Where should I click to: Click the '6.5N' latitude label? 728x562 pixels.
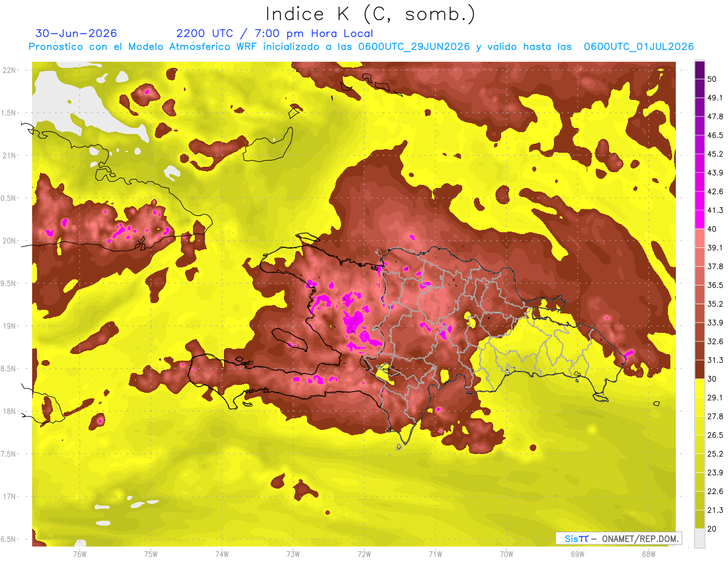click(9, 539)
